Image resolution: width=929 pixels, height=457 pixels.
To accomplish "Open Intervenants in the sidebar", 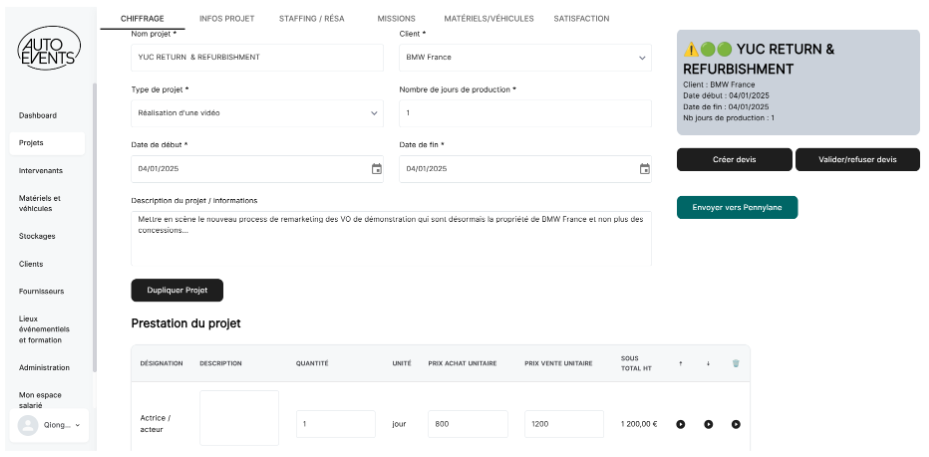I will click(41, 171).
